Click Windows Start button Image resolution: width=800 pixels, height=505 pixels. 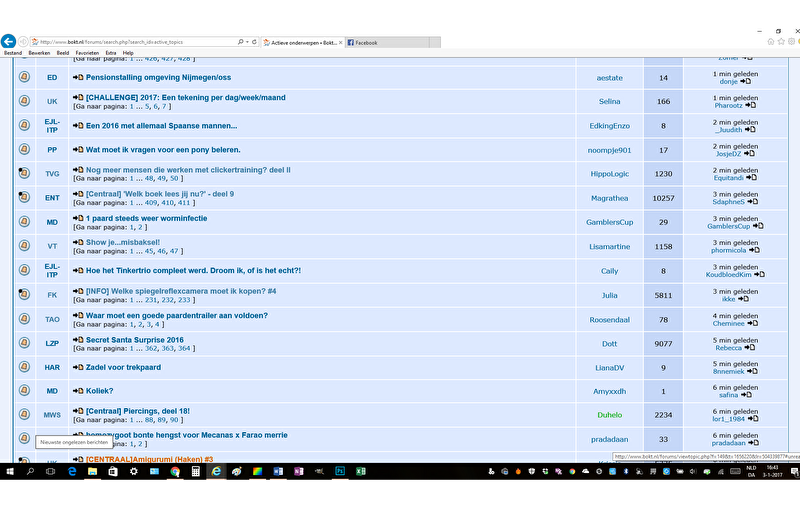10,470
